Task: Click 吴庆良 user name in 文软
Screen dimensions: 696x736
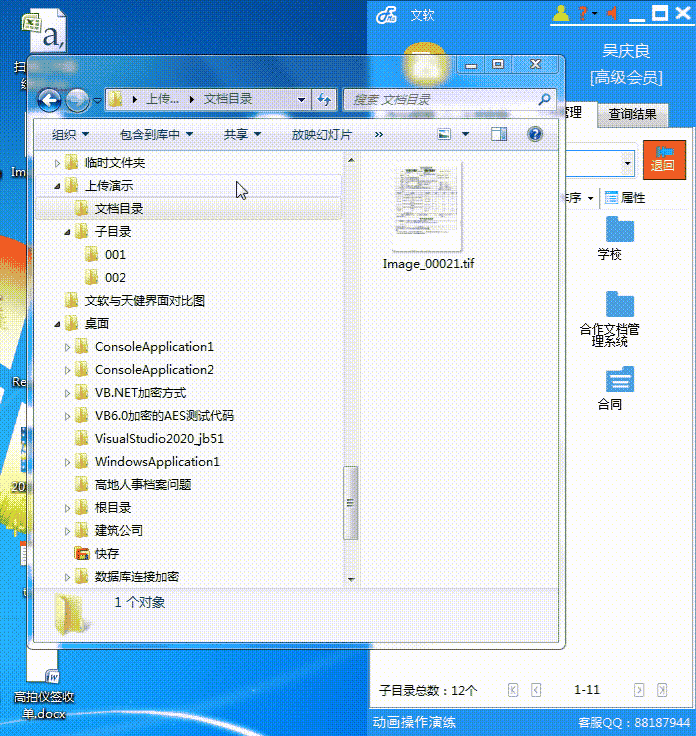Action: click(x=626, y=51)
